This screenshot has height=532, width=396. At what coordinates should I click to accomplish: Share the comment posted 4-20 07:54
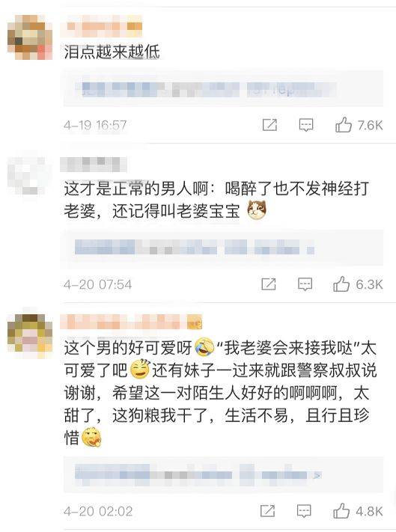coord(269,284)
